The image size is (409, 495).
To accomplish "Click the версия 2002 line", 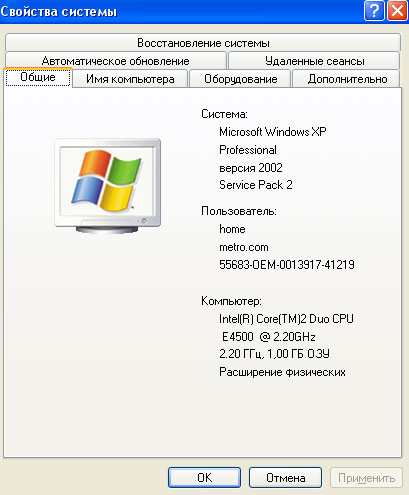I will (x=251, y=167).
